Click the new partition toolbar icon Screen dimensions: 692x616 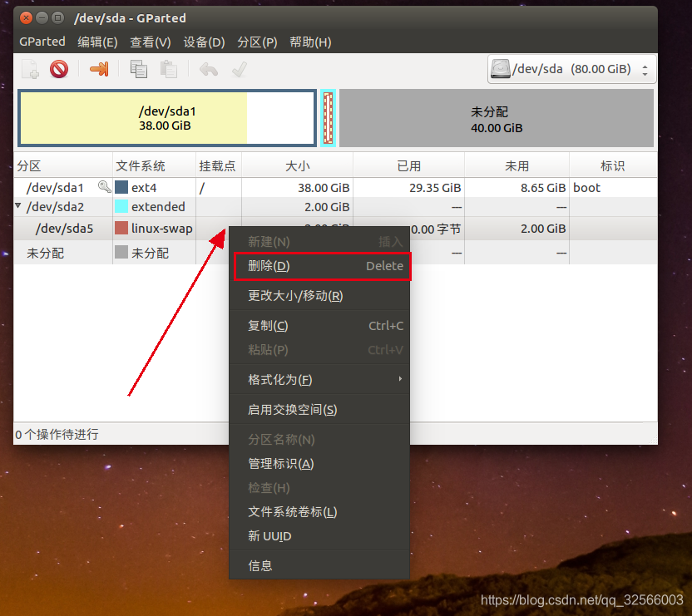30,69
